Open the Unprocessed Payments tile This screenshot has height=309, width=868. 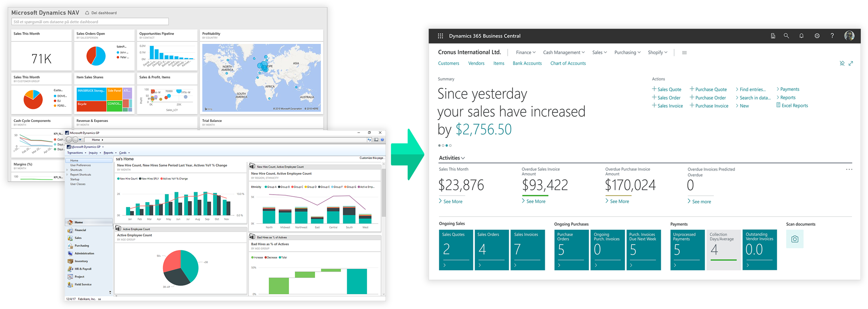[687, 250]
